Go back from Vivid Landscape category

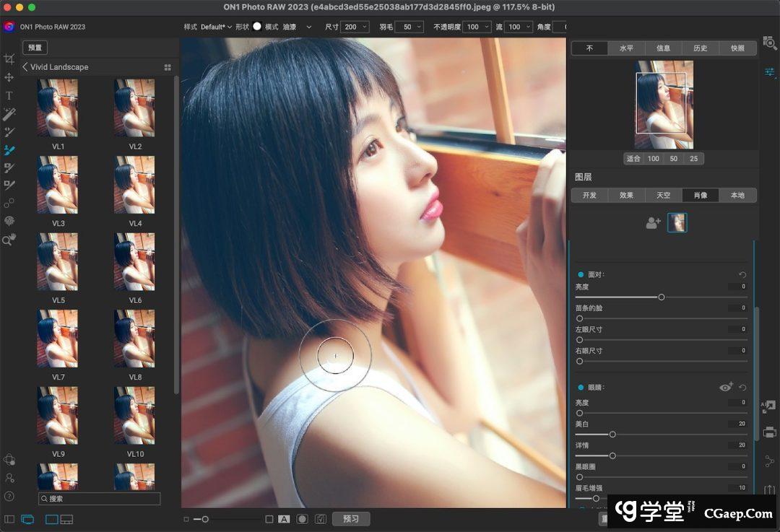[x=25, y=67]
